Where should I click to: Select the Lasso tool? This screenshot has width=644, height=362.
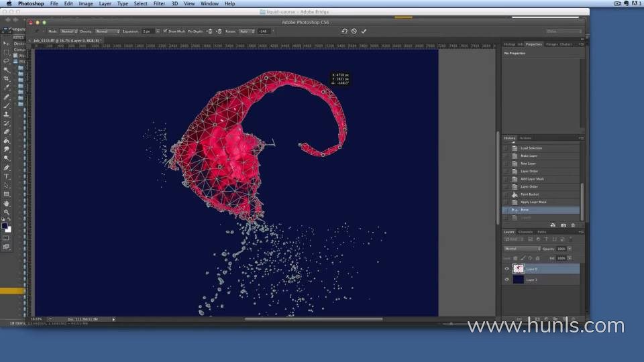coord(6,61)
